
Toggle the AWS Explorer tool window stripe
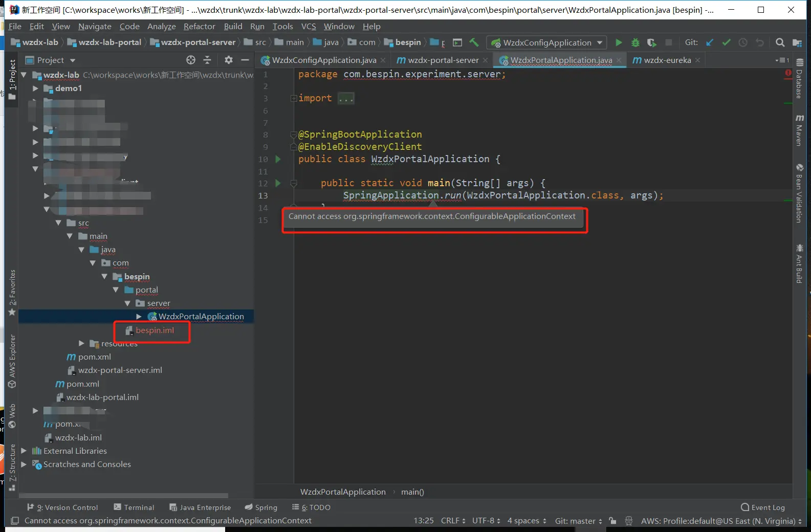(12, 361)
